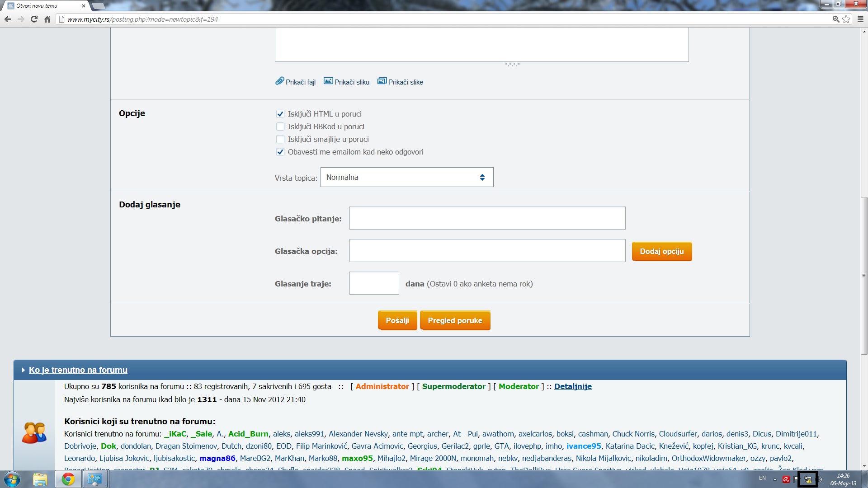
Task: Enable Isključi smajlije u poruci
Action: 280,140
